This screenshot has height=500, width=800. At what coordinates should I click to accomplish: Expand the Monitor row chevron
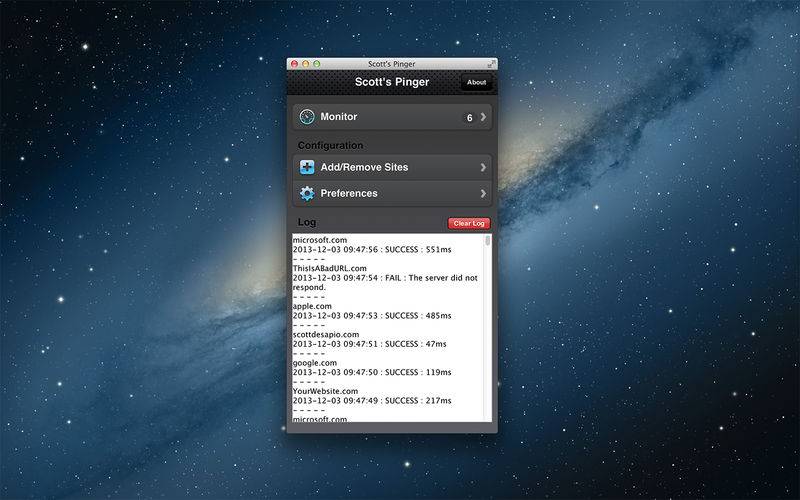[483, 117]
